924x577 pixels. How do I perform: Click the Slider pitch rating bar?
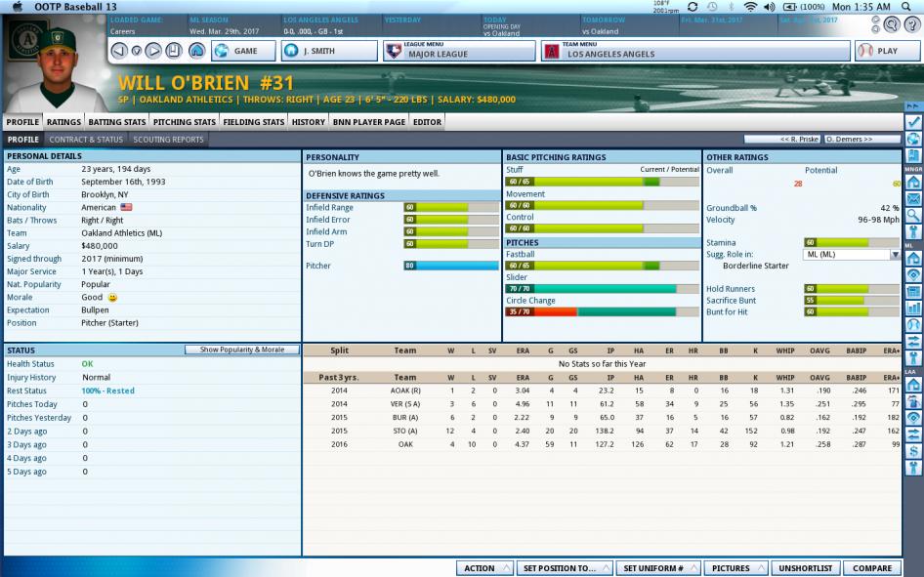[x=603, y=289]
